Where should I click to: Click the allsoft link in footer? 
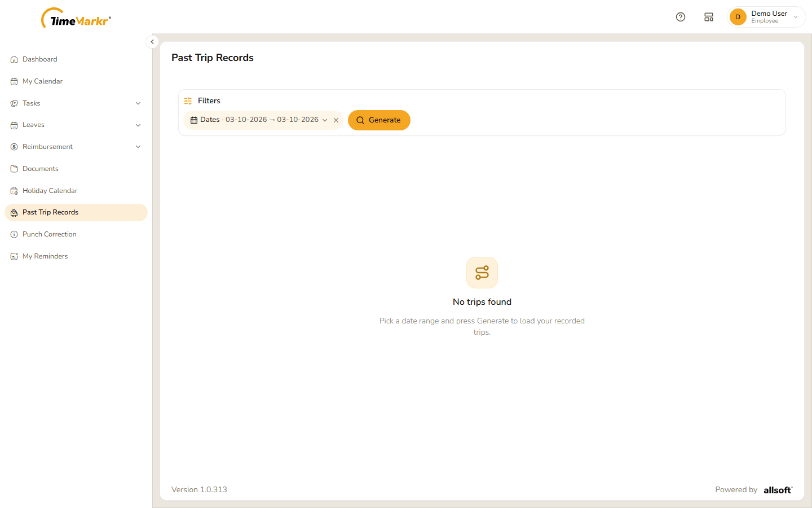tap(778, 490)
